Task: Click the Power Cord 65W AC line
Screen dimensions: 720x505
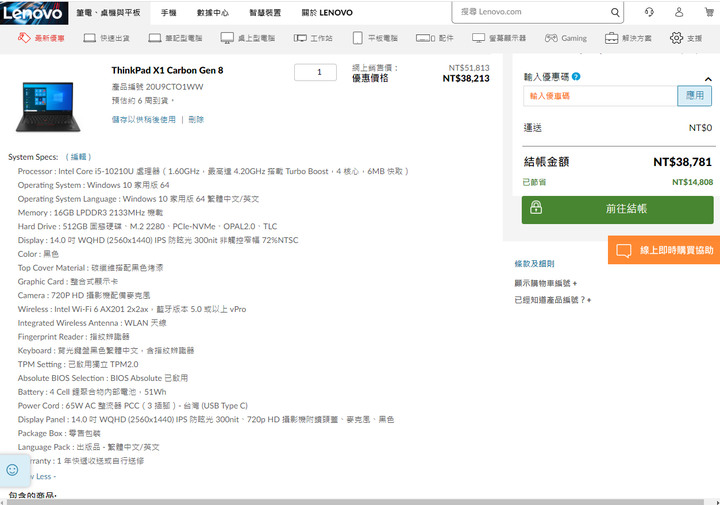Action: (133, 405)
